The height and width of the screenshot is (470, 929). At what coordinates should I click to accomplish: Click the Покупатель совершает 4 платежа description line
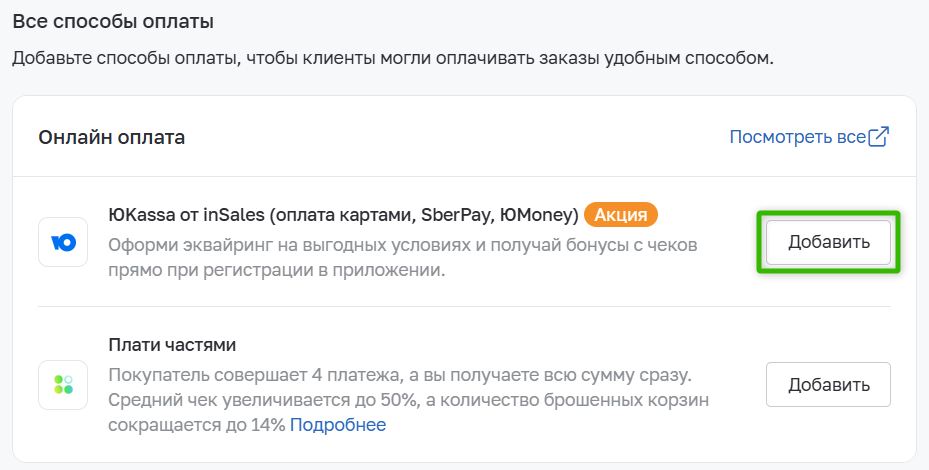[x=400, y=376]
